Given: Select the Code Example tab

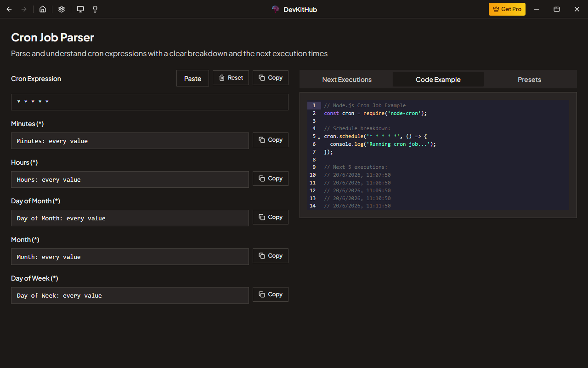Looking at the screenshot, I should pyautogui.click(x=438, y=79).
